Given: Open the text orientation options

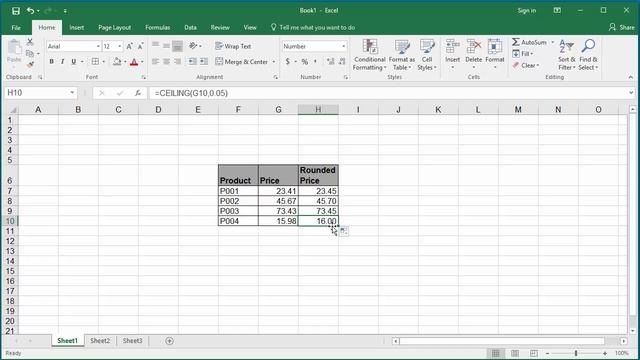Looking at the screenshot, I should click(195, 46).
